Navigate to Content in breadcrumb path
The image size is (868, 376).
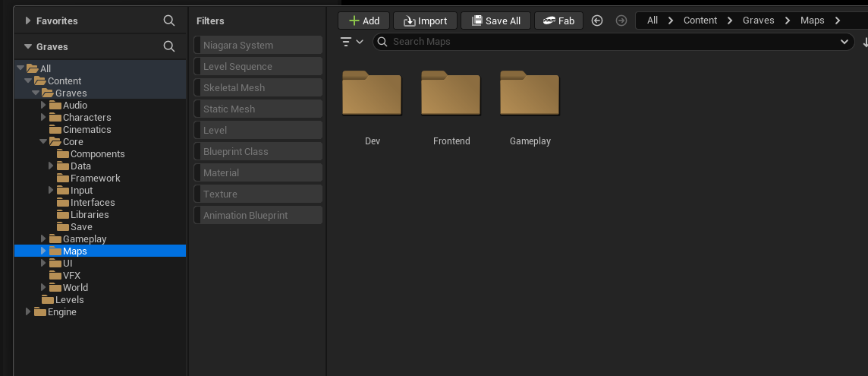700,21
